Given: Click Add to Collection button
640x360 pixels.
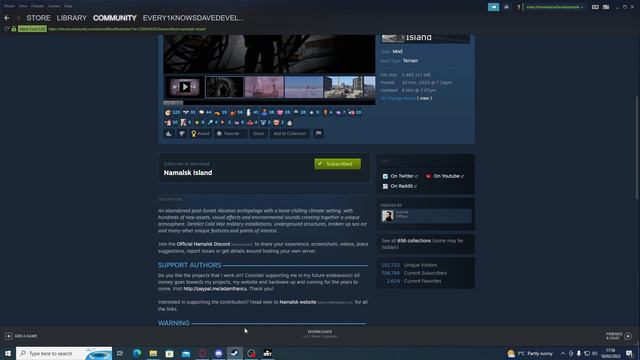Looking at the screenshot, I should 289,133.
